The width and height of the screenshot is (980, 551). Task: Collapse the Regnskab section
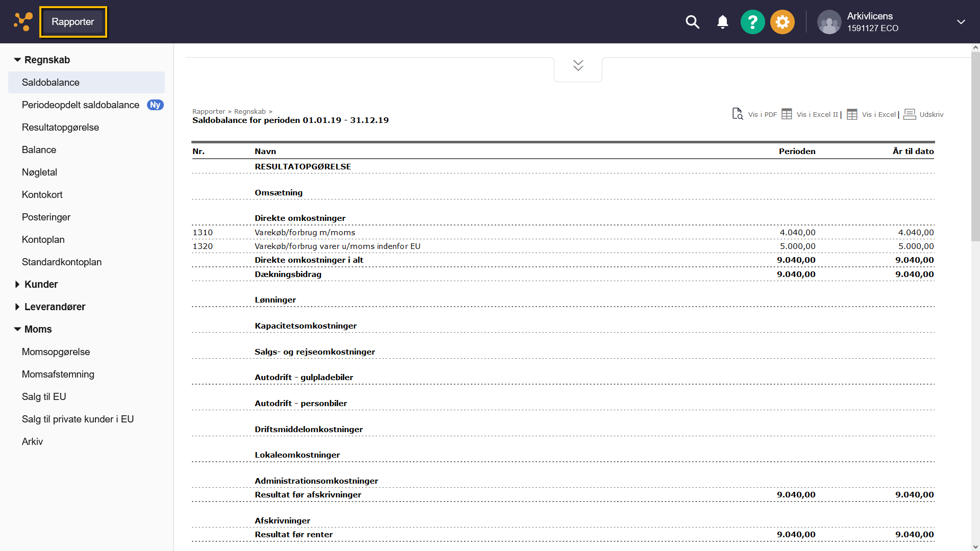click(x=17, y=60)
